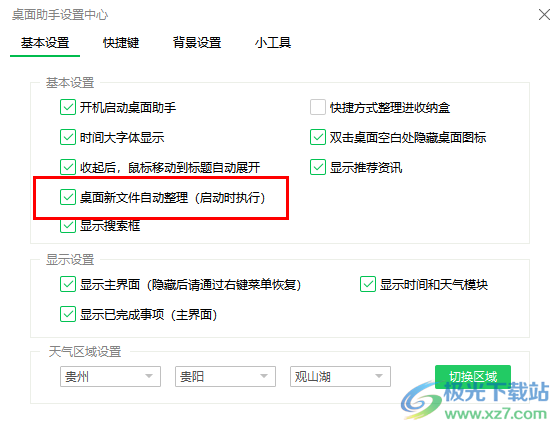The width and height of the screenshot is (560, 430).
Task: Disable 双击桌面空白处隐藏桌面图标 option
Action: tap(318, 137)
